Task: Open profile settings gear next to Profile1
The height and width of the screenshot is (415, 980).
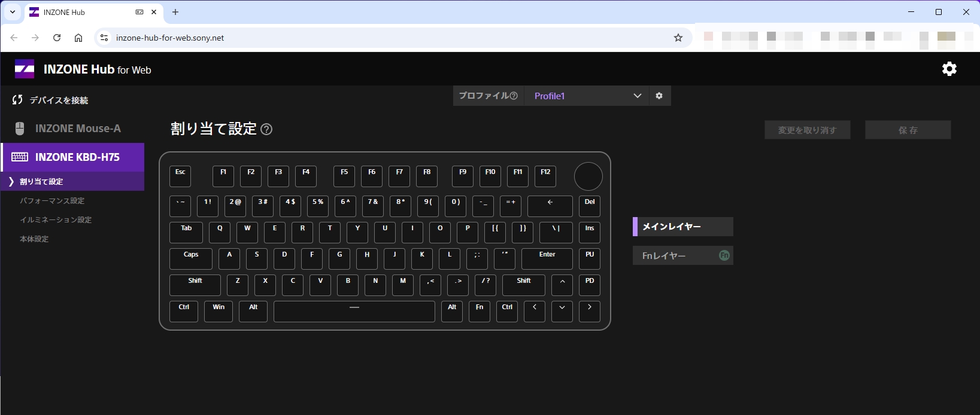Action: tap(659, 96)
